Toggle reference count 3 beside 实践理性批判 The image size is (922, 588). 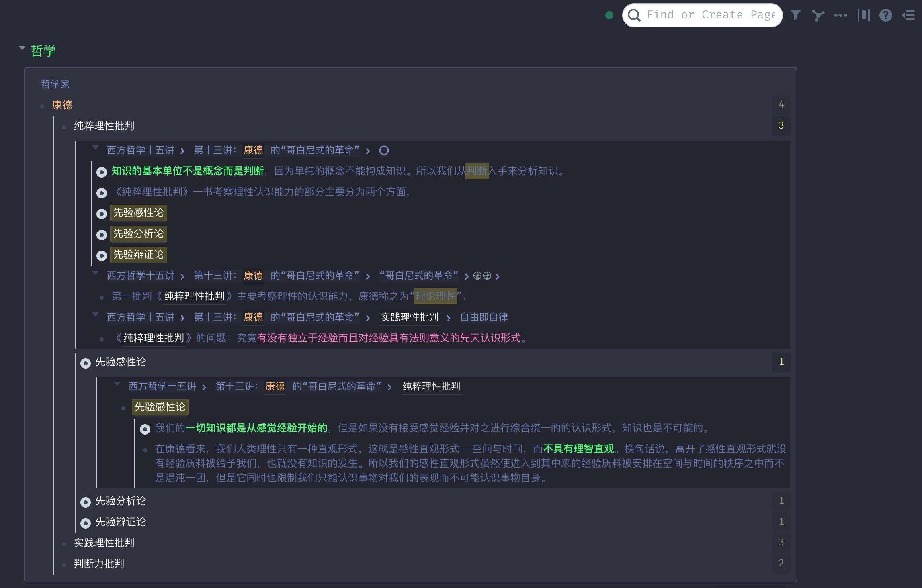pyautogui.click(x=781, y=543)
